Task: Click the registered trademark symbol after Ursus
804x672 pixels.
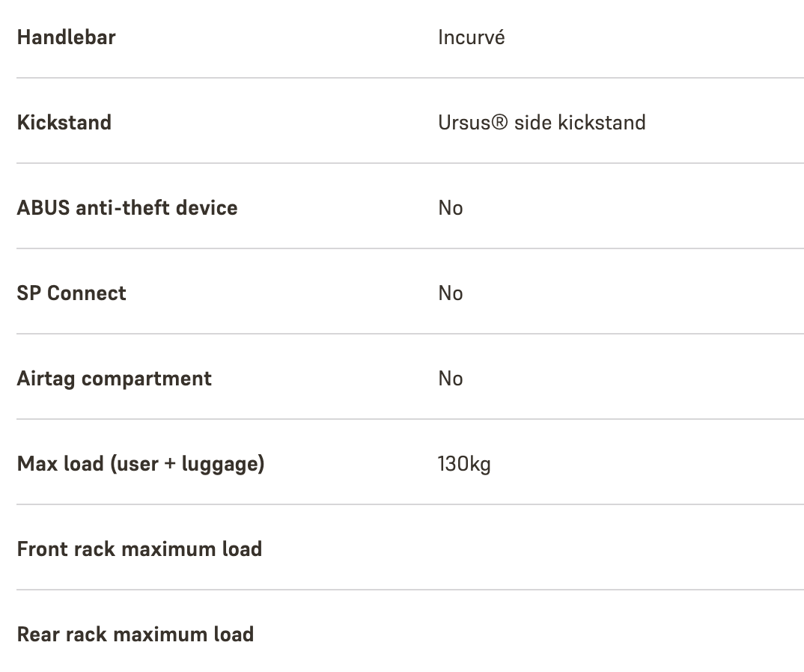Action: pos(500,123)
